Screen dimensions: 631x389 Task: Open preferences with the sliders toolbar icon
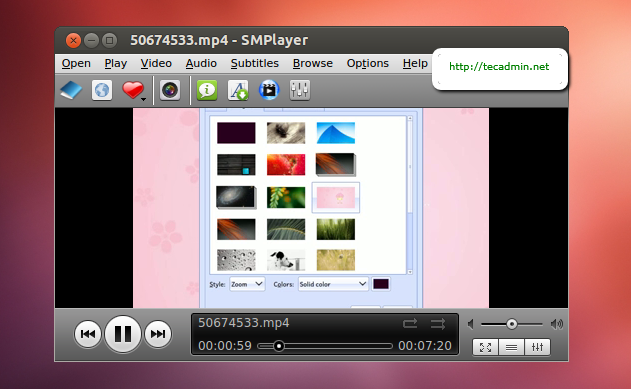300,90
